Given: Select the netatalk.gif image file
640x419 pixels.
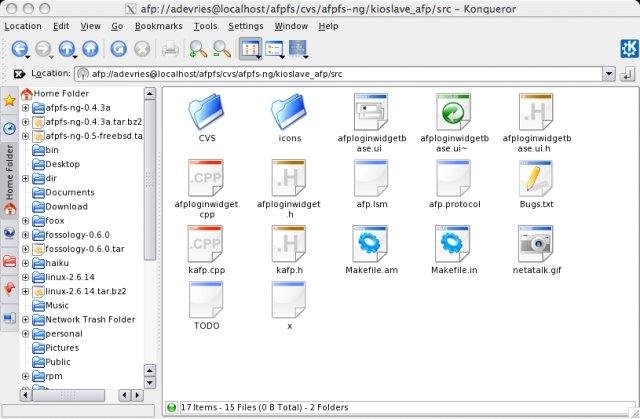Looking at the screenshot, I should [x=537, y=250].
